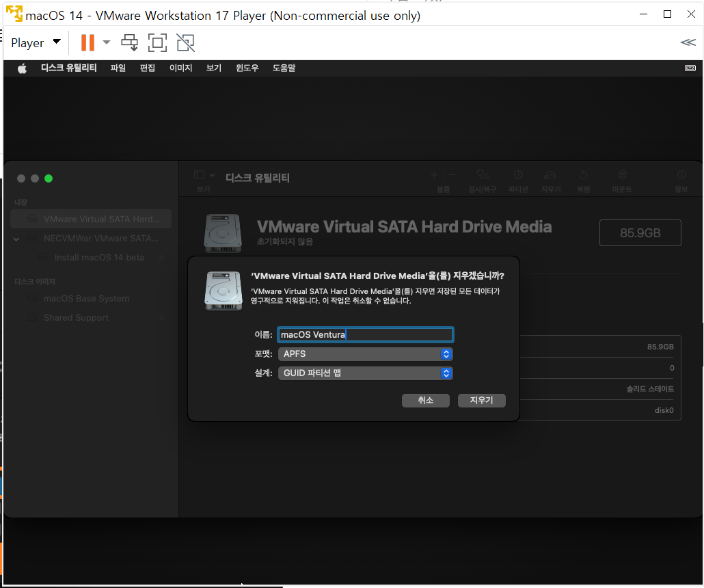704x588 pixels.
Task: Open the 보기 menu in the menu bar
Action: pyautogui.click(x=214, y=68)
